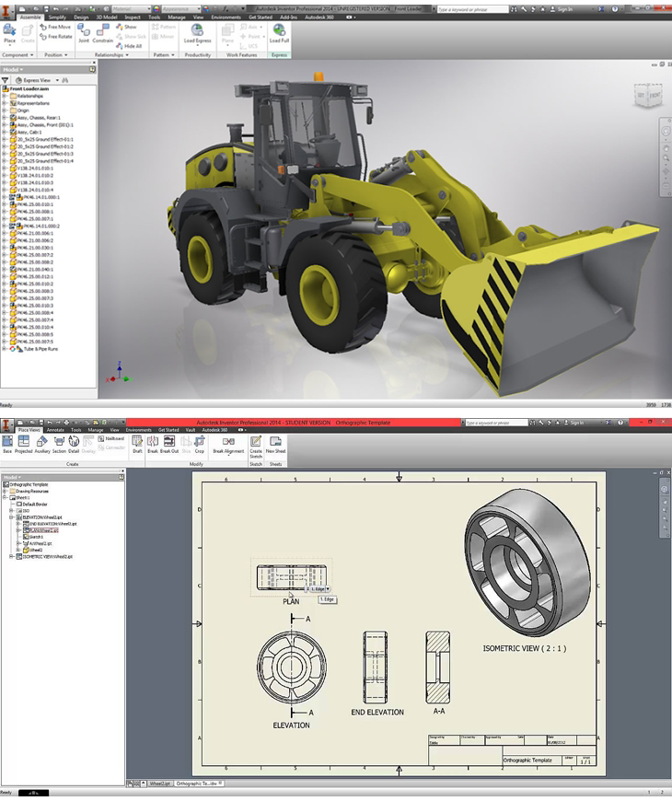Choose the Free Rotate tool

[56, 36]
